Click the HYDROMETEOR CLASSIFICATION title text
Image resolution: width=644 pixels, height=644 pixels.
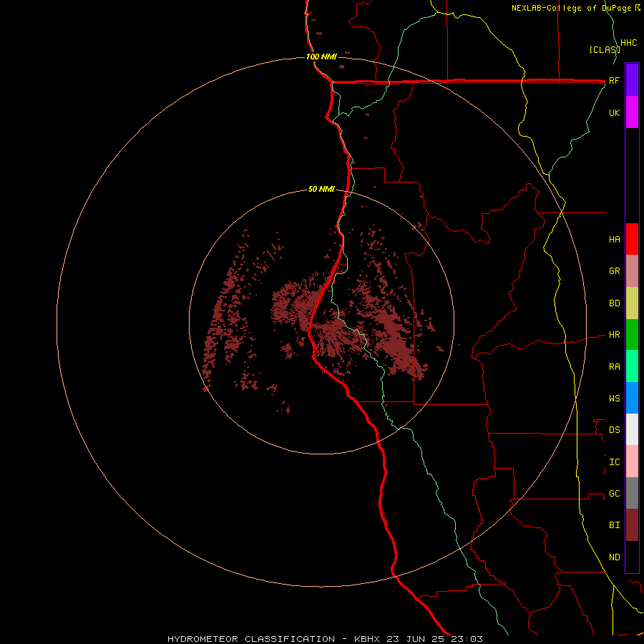(x=251, y=639)
